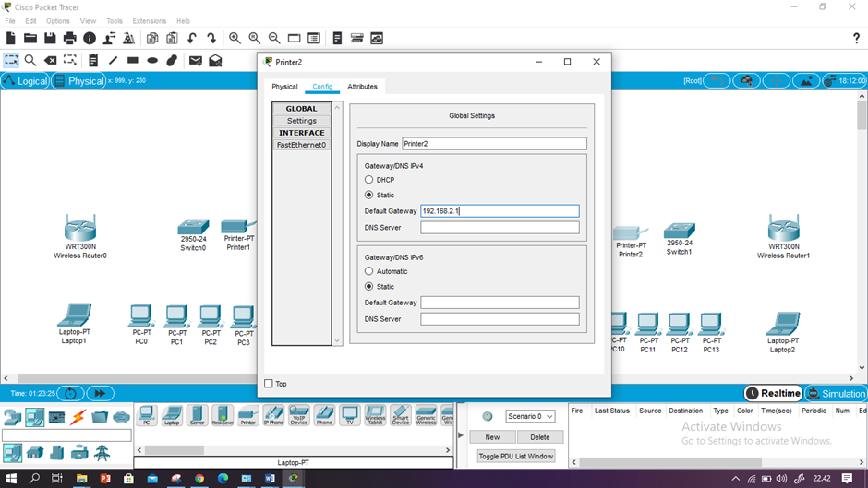This screenshot has width=868, height=488.
Task: Switch to Simulation mode
Action: [x=836, y=393]
